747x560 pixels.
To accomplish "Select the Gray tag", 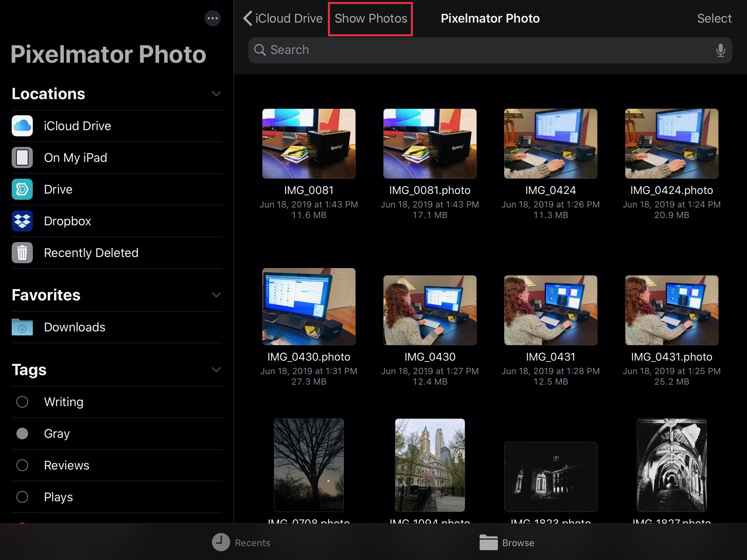I will 117,433.
